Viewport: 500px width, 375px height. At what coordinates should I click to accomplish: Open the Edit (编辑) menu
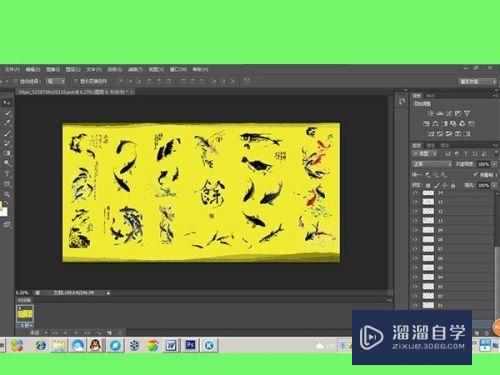pos(33,69)
